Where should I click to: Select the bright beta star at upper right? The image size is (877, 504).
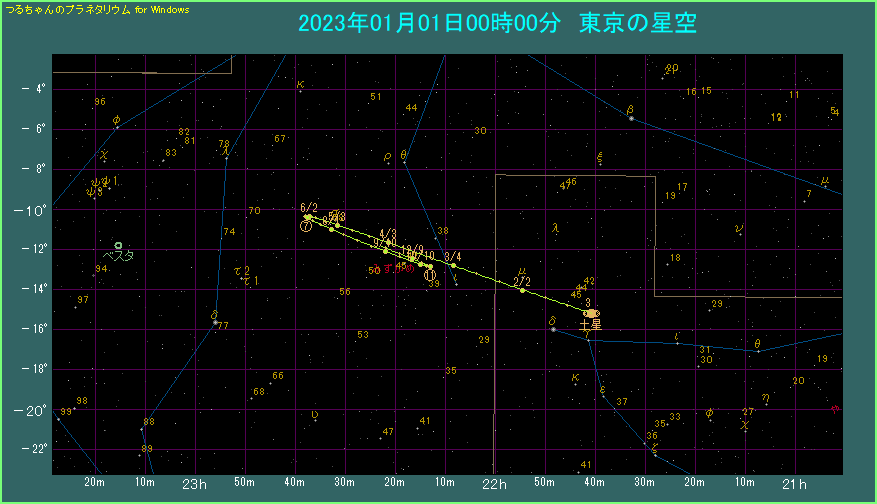point(631,118)
